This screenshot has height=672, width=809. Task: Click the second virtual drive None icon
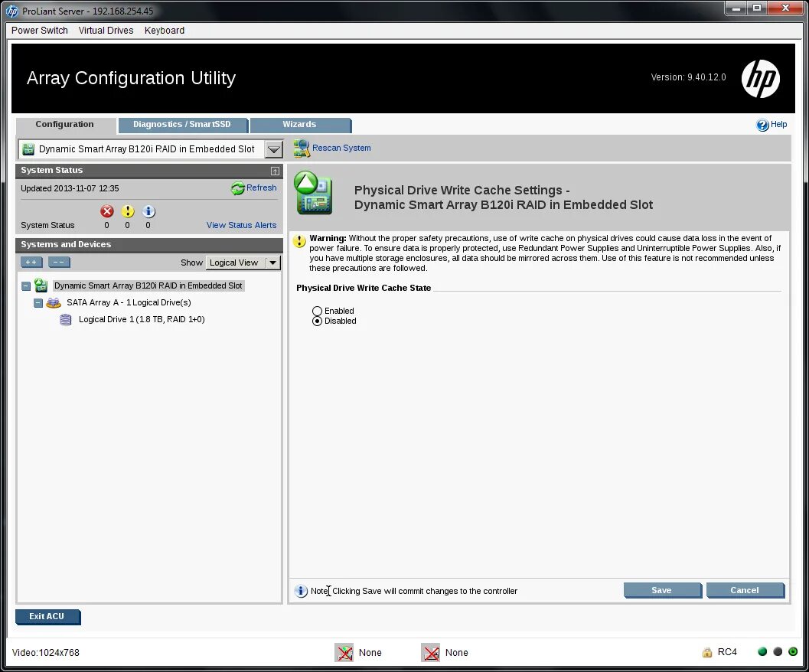click(x=430, y=652)
